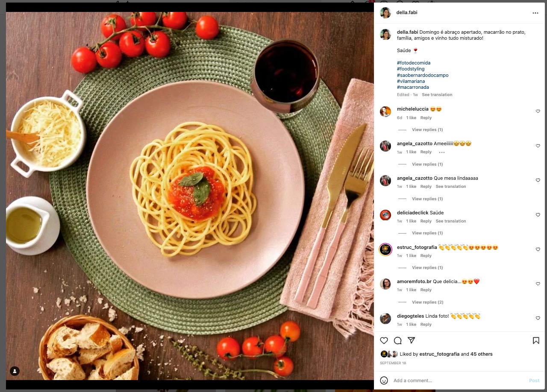Open the #macarronada hashtag
This screenshot has width=547, height=392.
coord(413,87)
